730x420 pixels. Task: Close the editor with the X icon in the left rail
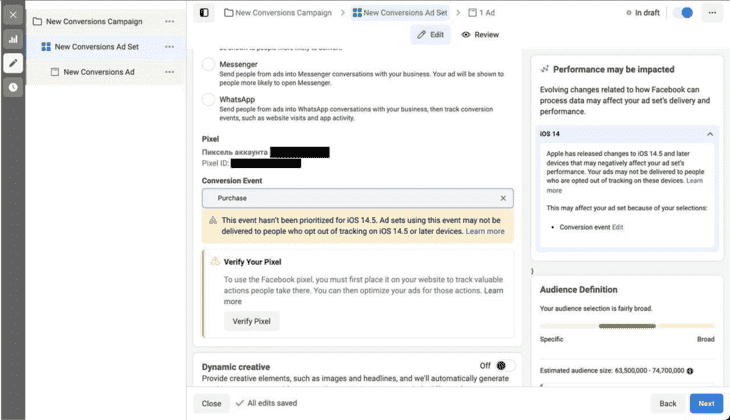[13, 15]
